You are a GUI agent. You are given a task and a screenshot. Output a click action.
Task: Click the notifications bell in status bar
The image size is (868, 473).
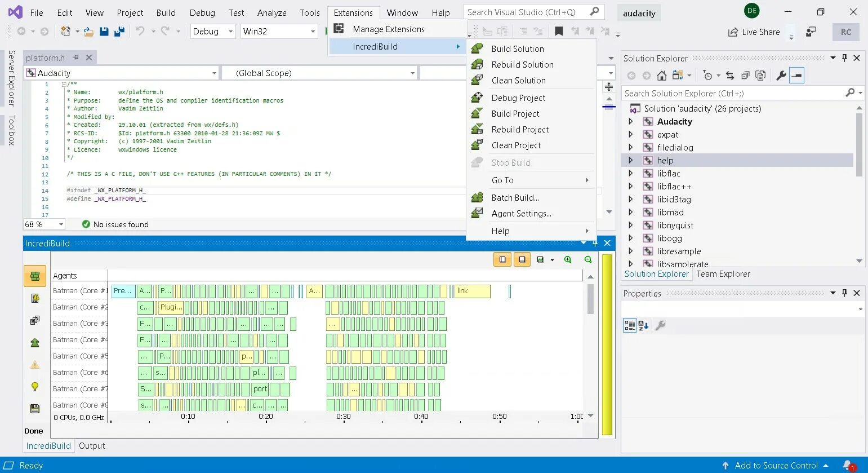(848, 466)
